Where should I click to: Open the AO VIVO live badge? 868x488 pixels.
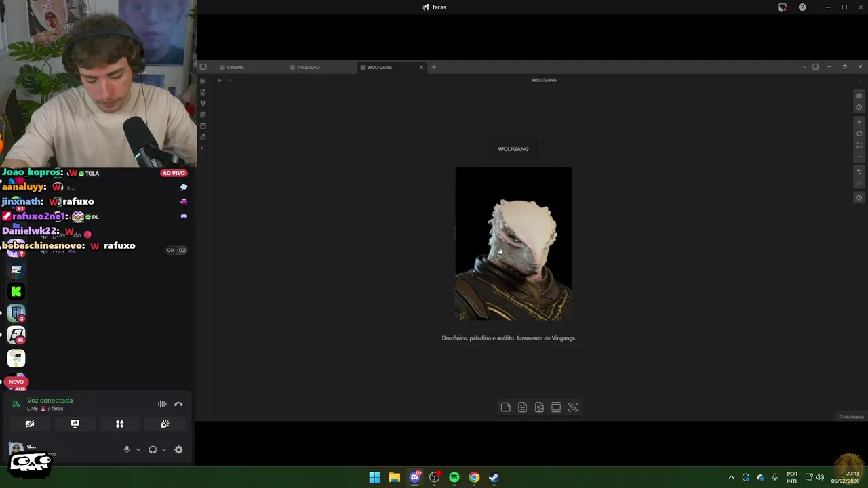coord(174,173)
